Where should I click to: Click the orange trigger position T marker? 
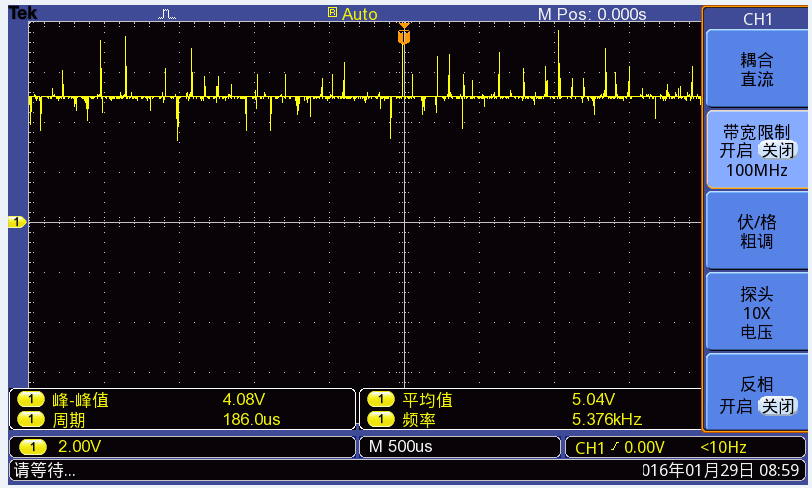click(x=404, y=37)
